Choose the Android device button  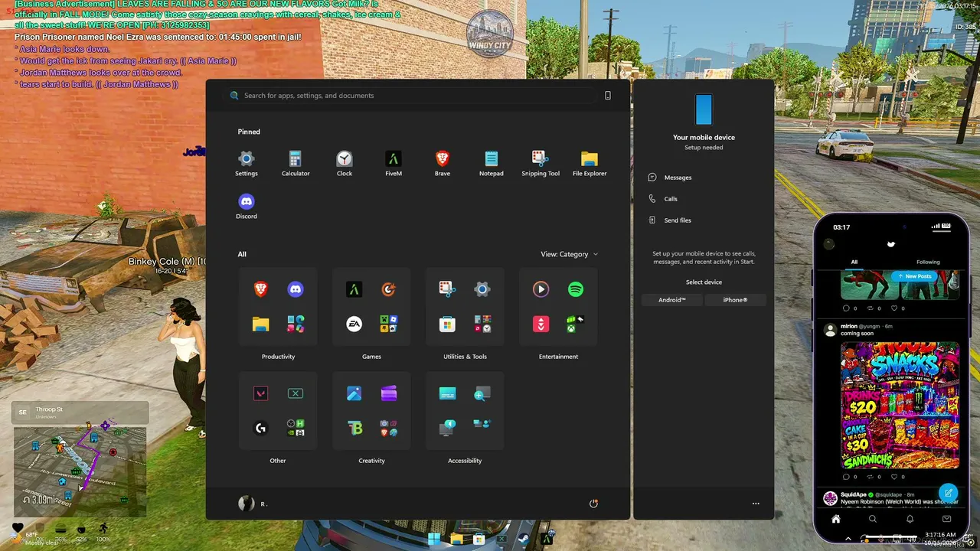(672, 300)
